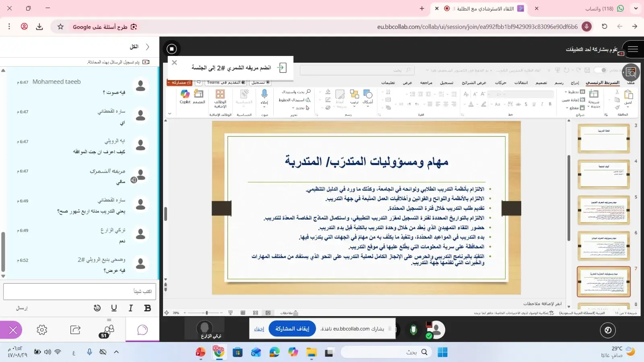Open the Collaborate session menu hamburger icon
The image size is (644, 362).
click(x=633, y=49)
